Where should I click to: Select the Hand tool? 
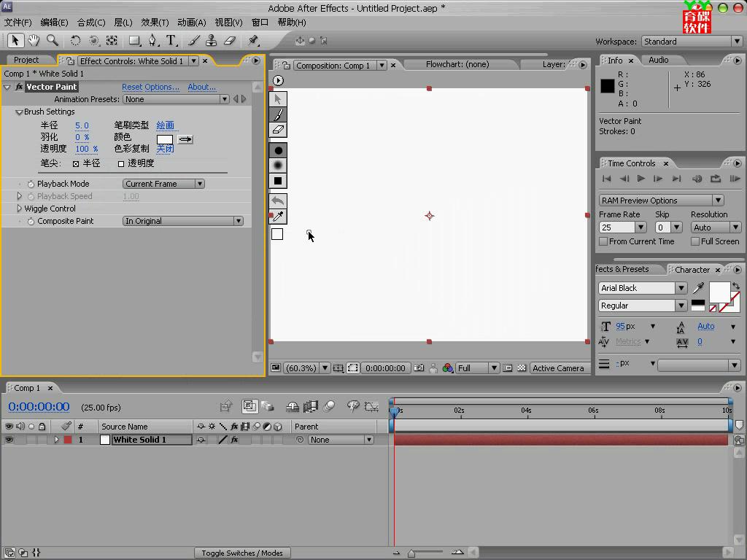pos(34,41)
